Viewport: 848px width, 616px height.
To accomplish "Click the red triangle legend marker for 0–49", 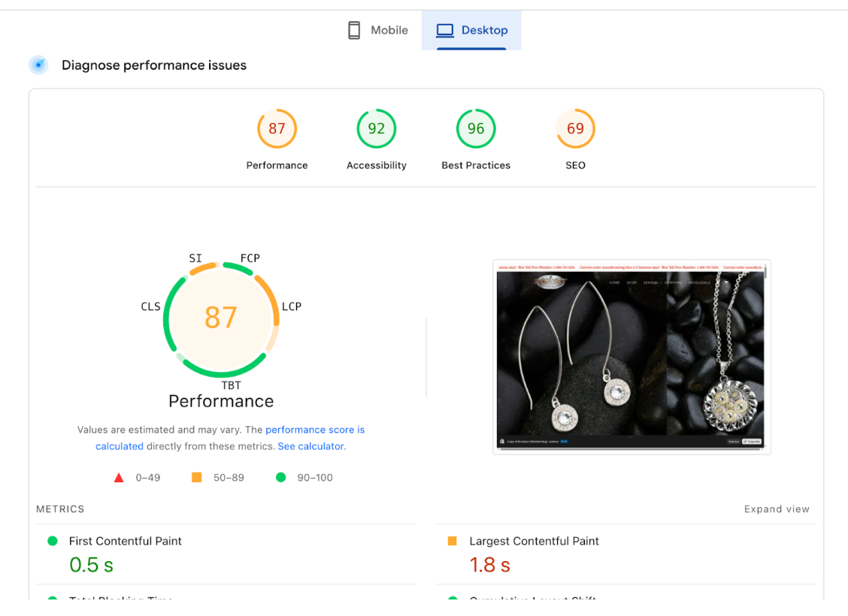I will 119,477.
